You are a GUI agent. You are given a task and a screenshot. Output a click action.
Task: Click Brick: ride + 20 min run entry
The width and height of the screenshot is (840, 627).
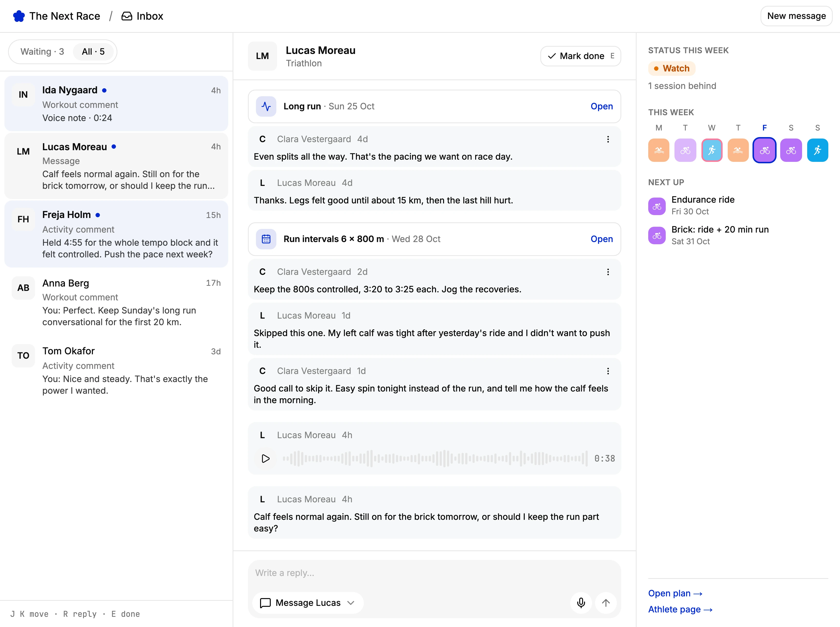pyautogui.click(x=738, y=235)
